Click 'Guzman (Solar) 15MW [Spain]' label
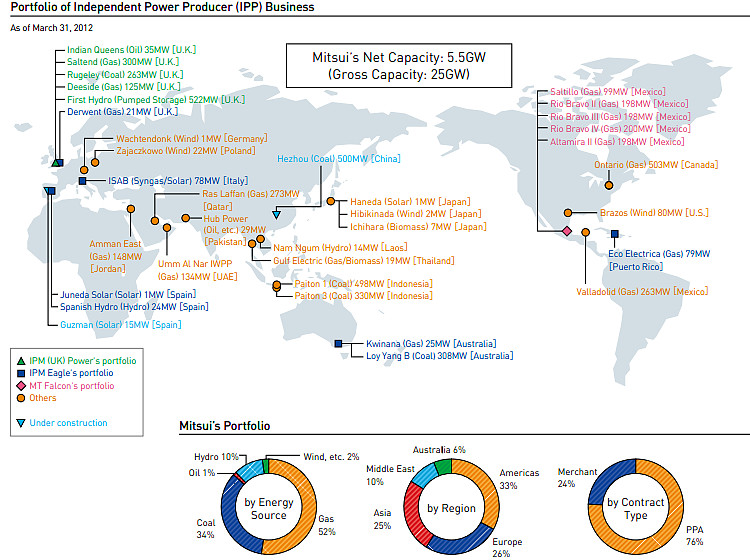The width and height of the screenshot is (750, 560). click(121, 325)
